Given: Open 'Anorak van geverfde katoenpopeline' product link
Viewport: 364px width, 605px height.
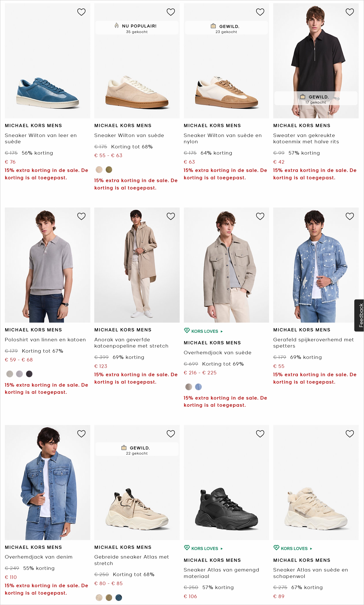Looking at the screenshot, I should point(131,343).
